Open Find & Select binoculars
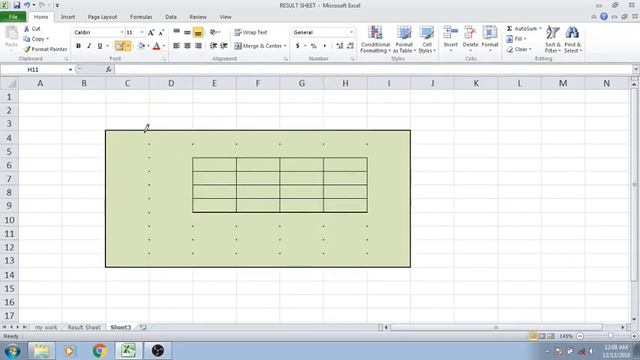Viewport: 640px width, 360px height. pyautogui.click(x=572, y=39)
